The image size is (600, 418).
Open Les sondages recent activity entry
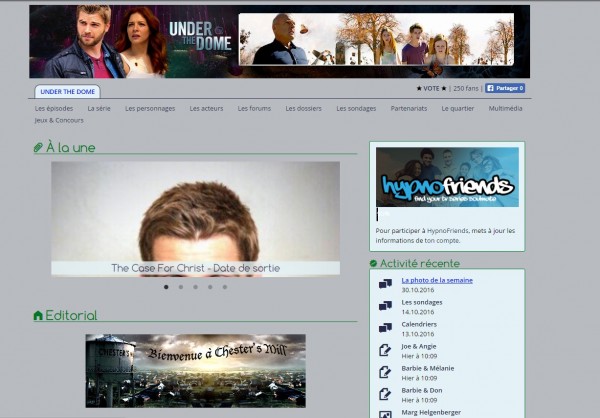(422, 302)
